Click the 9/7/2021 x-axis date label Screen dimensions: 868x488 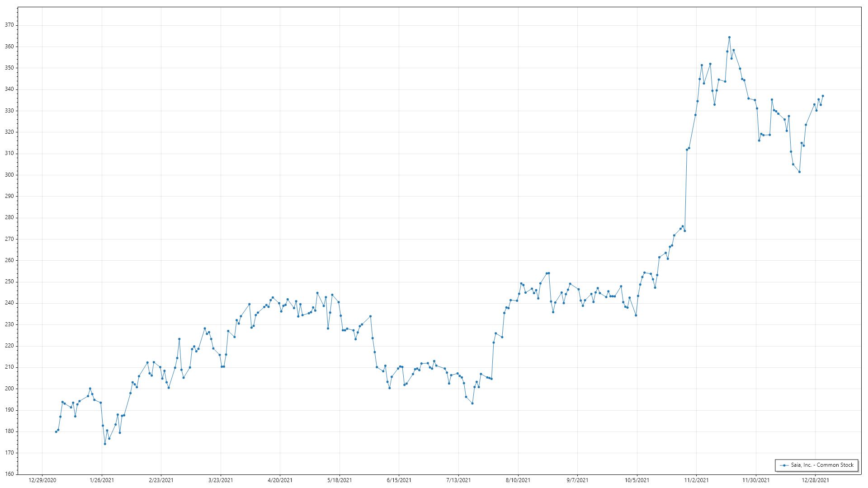pyautogui.click(x=577, y=480)
